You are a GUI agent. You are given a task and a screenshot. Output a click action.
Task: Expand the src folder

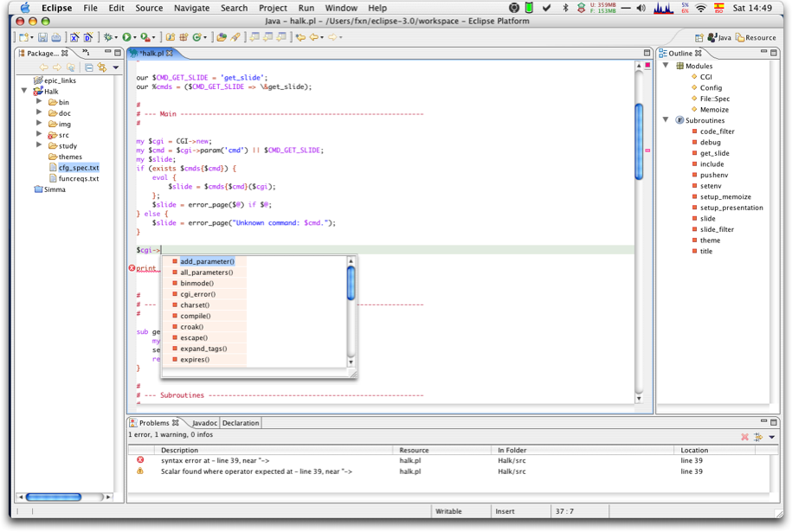(39, 135)
